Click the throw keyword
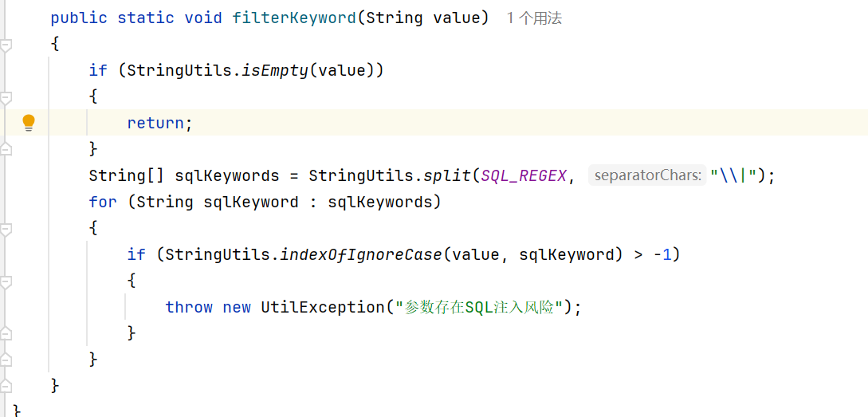This screenshot has width=868, height=417. pos(189,307)
